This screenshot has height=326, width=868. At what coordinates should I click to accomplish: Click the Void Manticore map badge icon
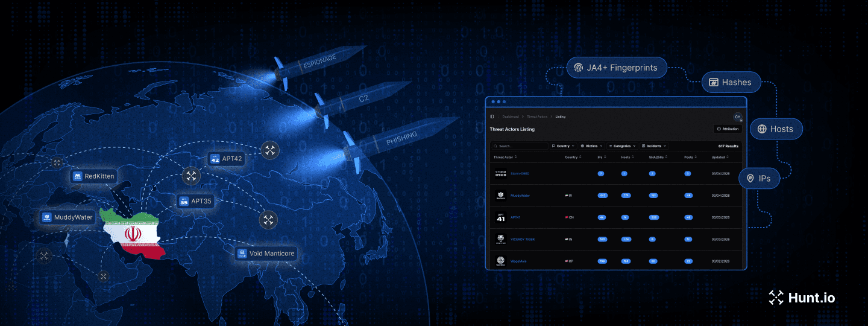242,254
